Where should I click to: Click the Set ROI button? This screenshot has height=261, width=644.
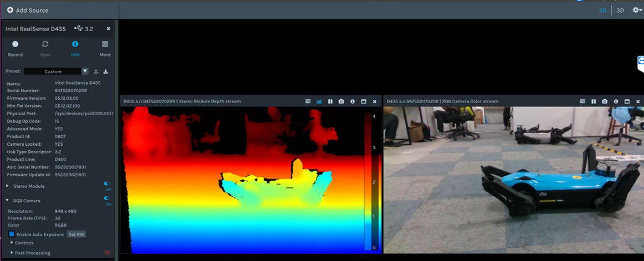coord(76,234)
